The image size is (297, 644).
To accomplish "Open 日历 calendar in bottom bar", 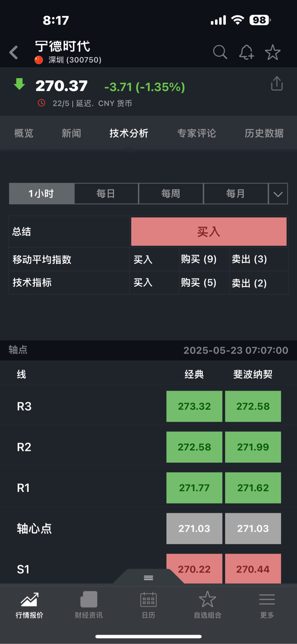I will click(148, 605).
